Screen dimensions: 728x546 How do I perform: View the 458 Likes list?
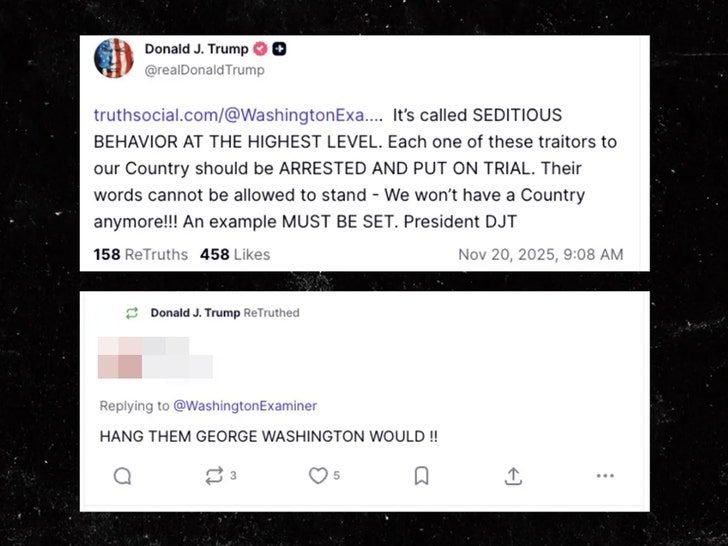click(x=235, y=254)
